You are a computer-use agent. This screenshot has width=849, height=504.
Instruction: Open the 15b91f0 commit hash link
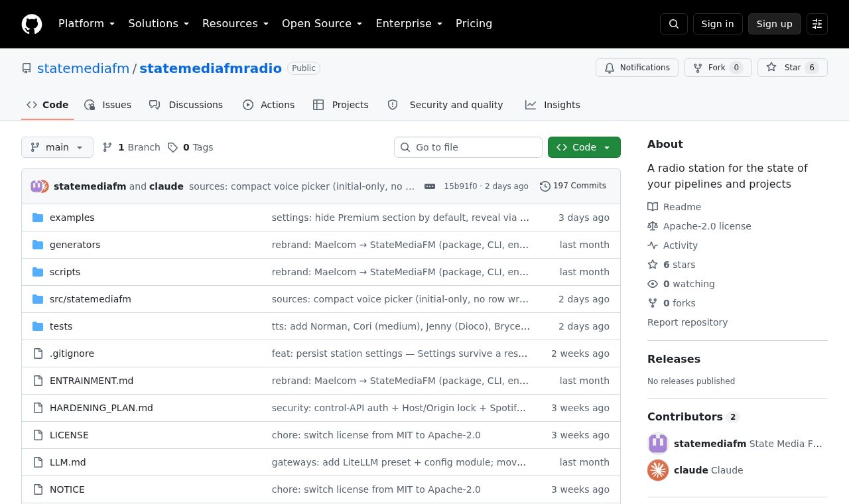point(460,186)
